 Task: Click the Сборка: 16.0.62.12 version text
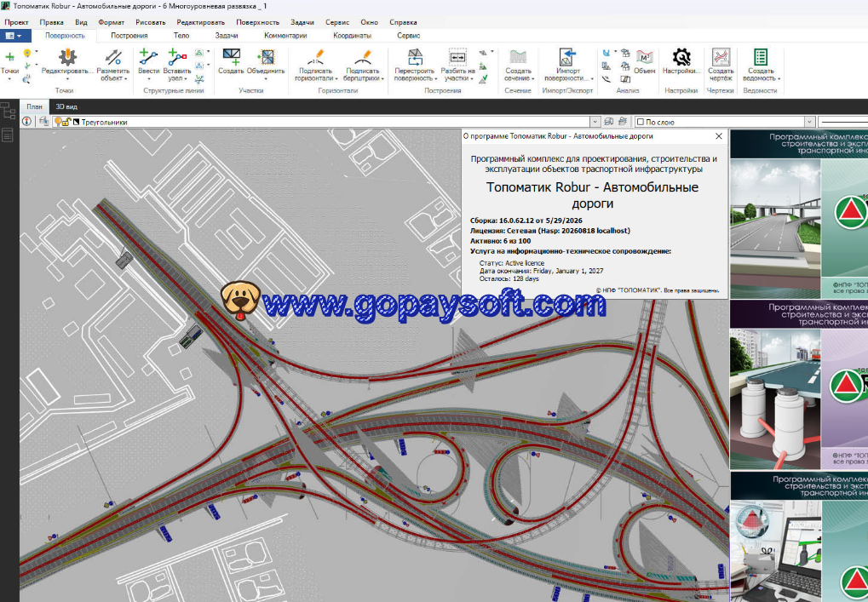point(526,221)
